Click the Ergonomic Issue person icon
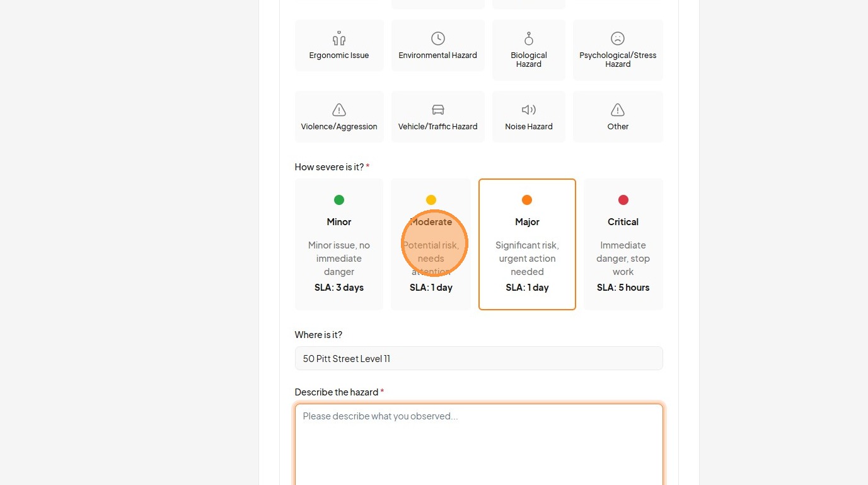 [x=339, y=38]
